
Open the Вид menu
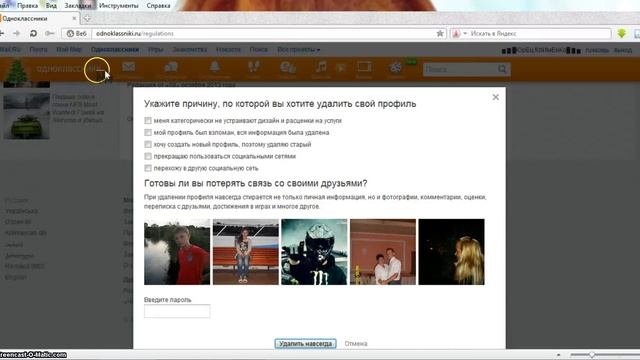(x=51, y=6)
